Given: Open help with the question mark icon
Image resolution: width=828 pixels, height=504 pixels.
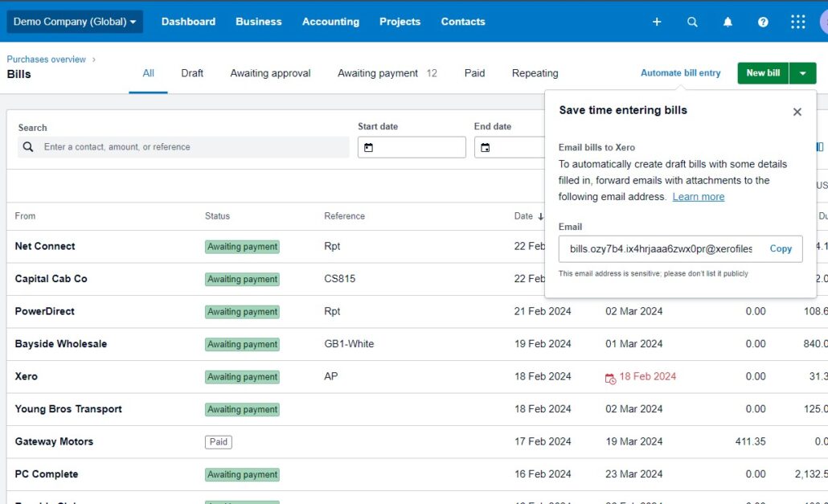Looking at the screenshot, I should pyautogui.click(x=763, y=22).
